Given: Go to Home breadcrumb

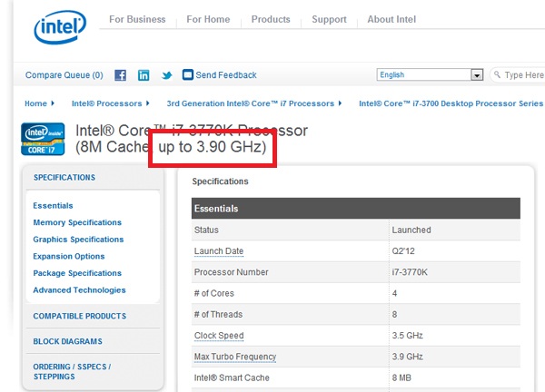Looking at the screenshot, I should 35,103.
